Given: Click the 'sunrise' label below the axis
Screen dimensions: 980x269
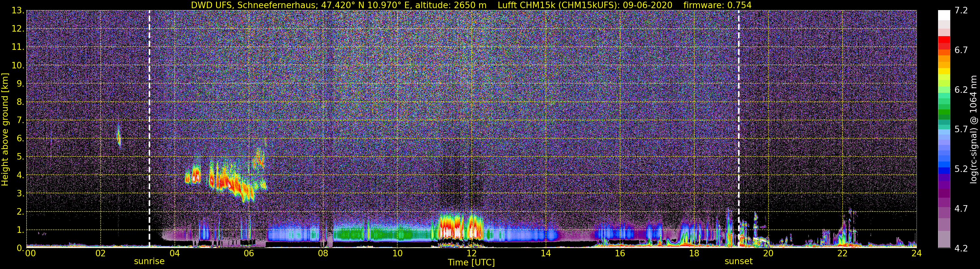Looking at the screenshot, I should tap(149, 262).
